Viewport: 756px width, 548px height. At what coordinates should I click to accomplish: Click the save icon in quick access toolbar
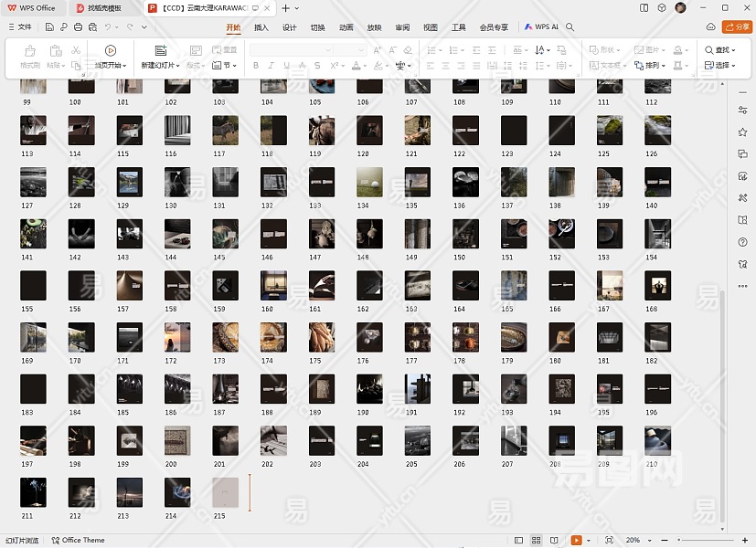click(x=49, y=27)
